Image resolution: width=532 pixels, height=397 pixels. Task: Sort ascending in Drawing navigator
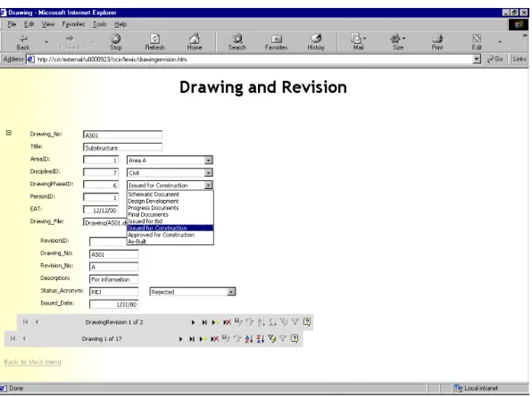(x=249, y=339)
